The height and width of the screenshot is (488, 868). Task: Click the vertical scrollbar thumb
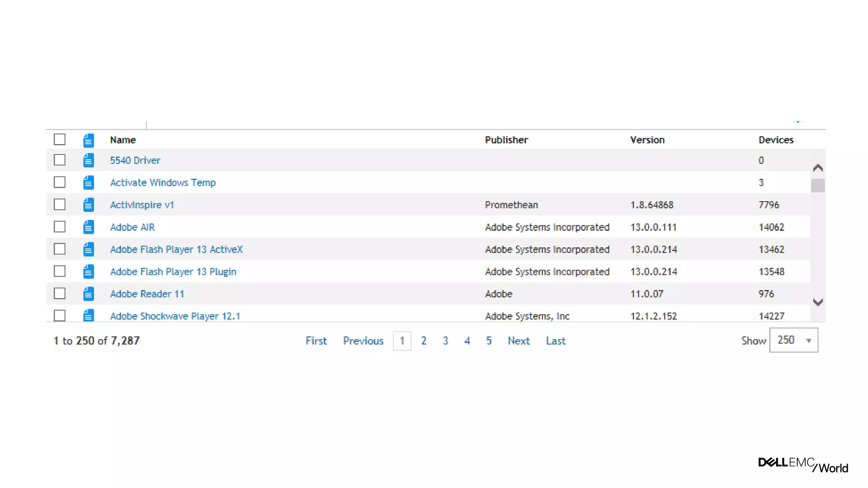(x=818, y=186)
